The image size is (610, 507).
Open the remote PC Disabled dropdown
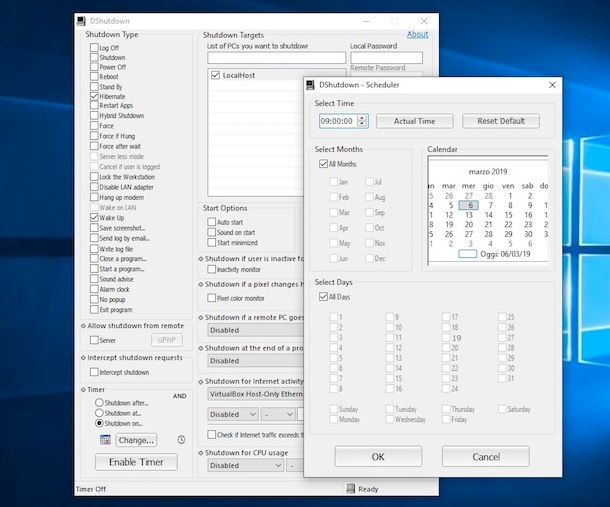(256, 330)
